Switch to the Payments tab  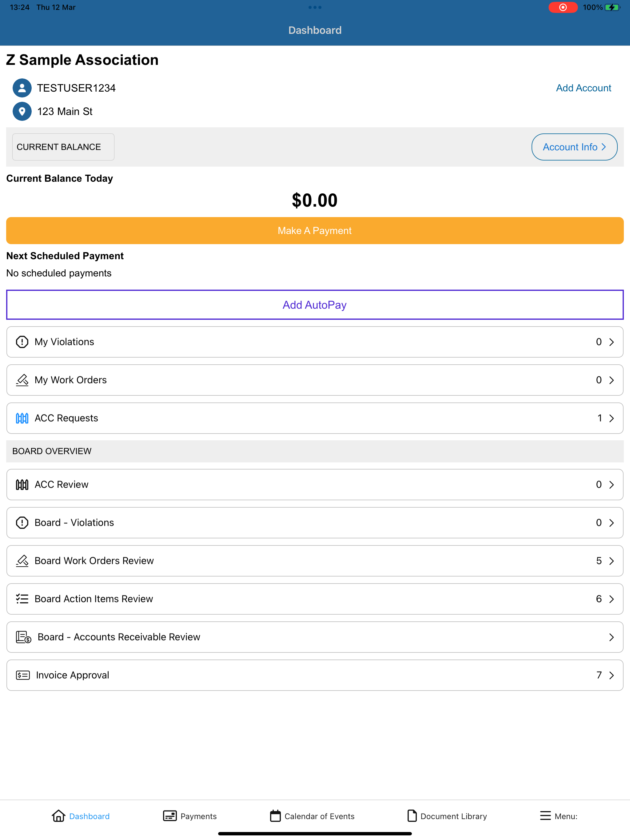click(x=189, y=816)
